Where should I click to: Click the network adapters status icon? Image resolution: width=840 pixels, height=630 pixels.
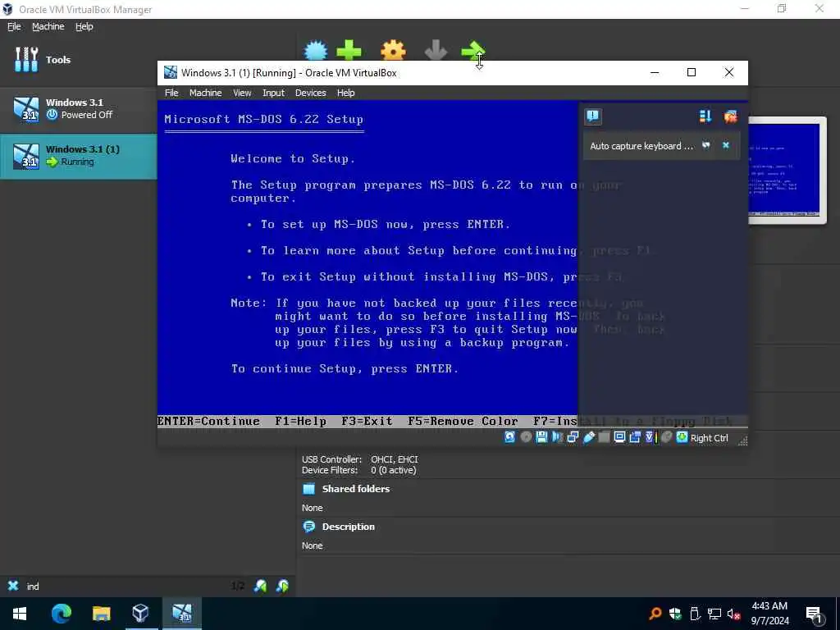(x=573, y=437)
